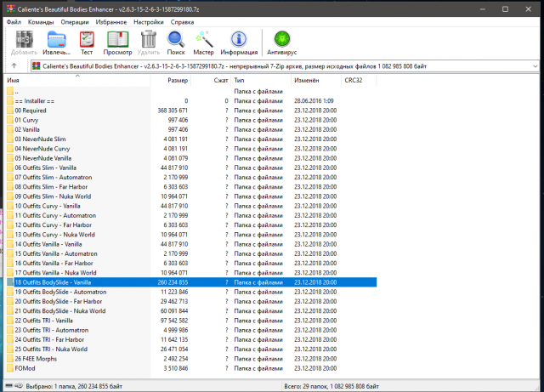Screen dimensions: 544x392
Task: Select the 00 Required folder
Action: pos(31,111)
